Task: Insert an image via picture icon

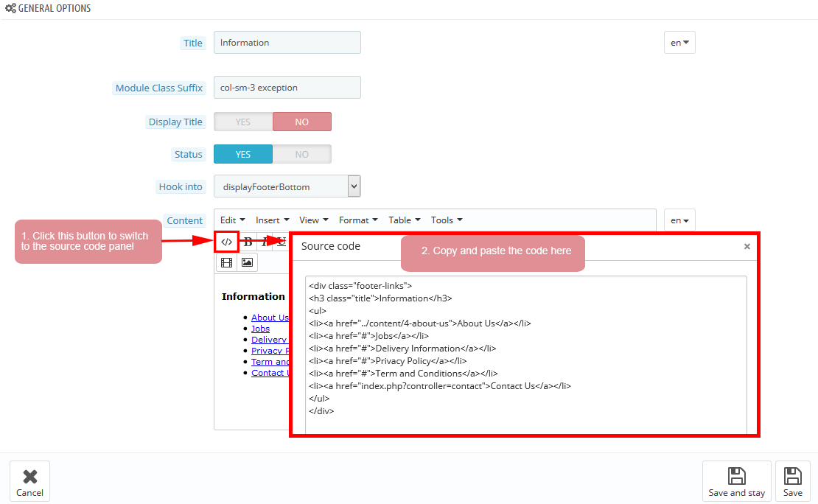Action: (248, 262)
